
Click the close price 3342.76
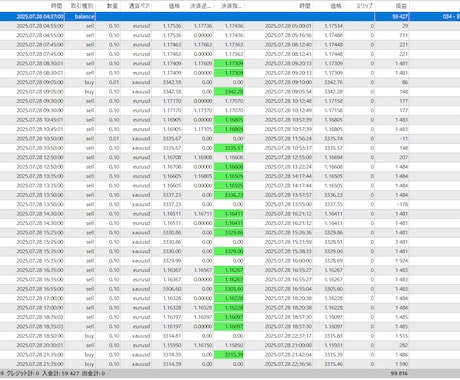coord(333,82)
